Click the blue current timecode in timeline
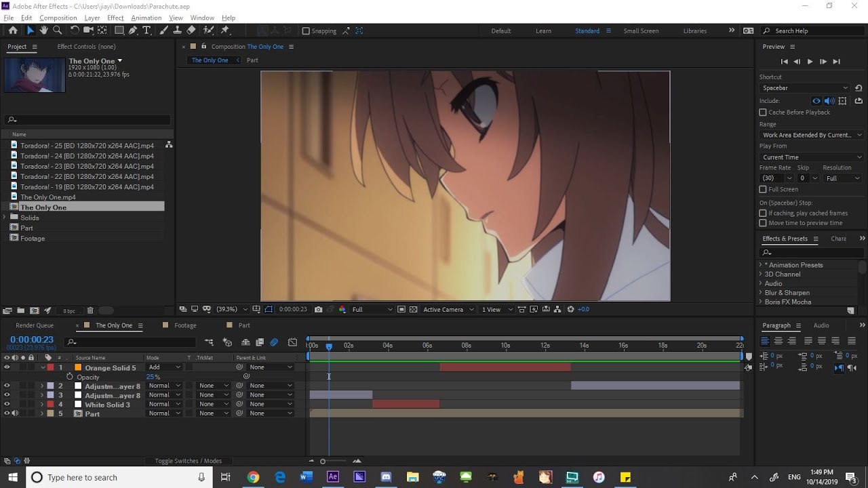This screenshot has height=488, width=868. point(31,340)
